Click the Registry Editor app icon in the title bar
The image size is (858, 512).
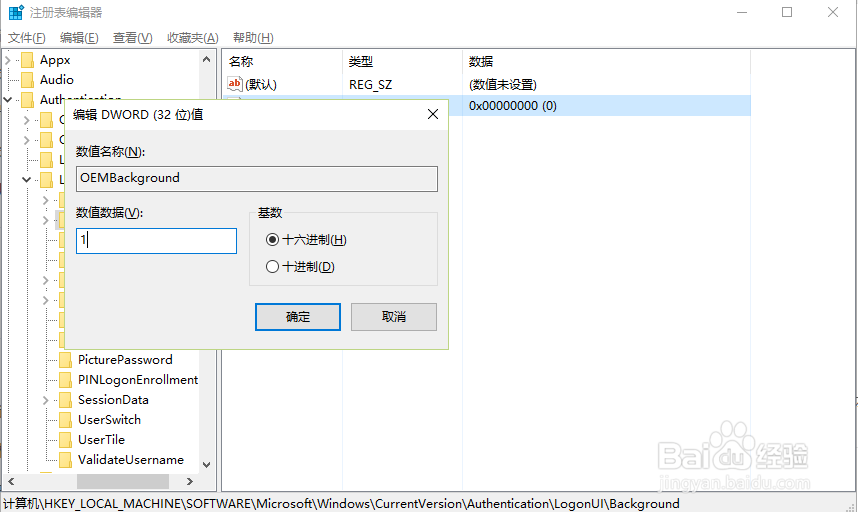(x=16, y=12)
